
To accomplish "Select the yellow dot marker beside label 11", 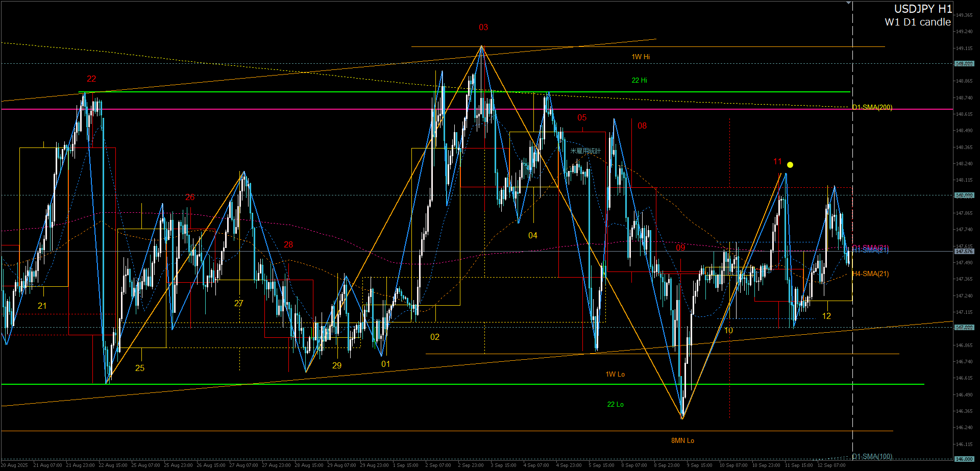I will [x=790, y=165].
